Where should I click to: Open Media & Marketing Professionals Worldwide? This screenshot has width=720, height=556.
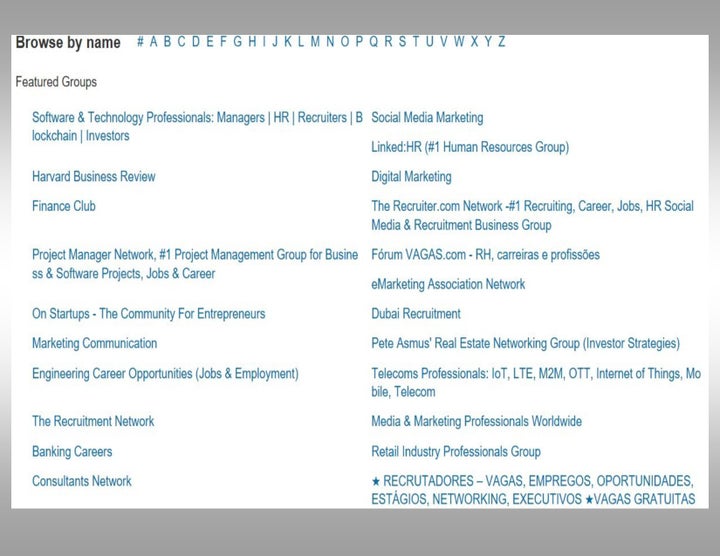[x=477, y=421]
